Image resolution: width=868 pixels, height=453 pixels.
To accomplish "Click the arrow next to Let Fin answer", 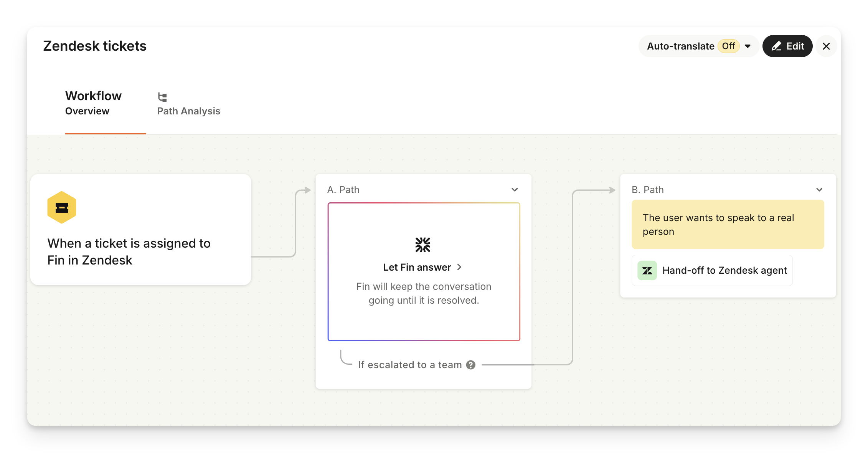I will pyautogui.click(x=459, y=267).
